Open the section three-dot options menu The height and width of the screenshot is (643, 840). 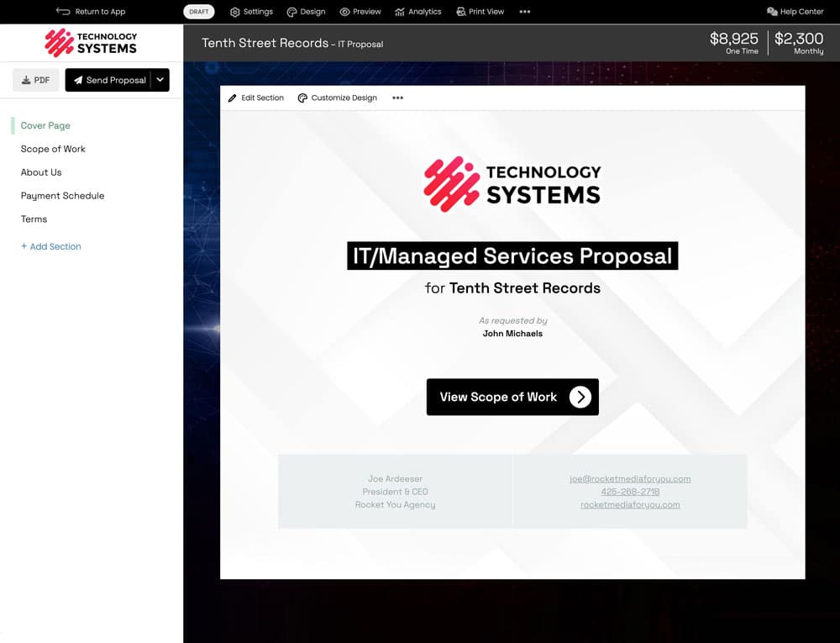[398, 98]
